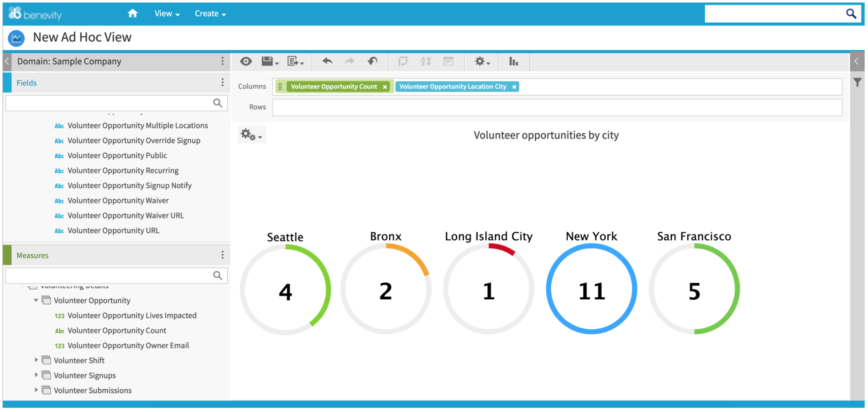This screenshot has width=868, height=412.
Task: Click the undo arrow icon
Action: pyautogui.click(x=327, y=61)
